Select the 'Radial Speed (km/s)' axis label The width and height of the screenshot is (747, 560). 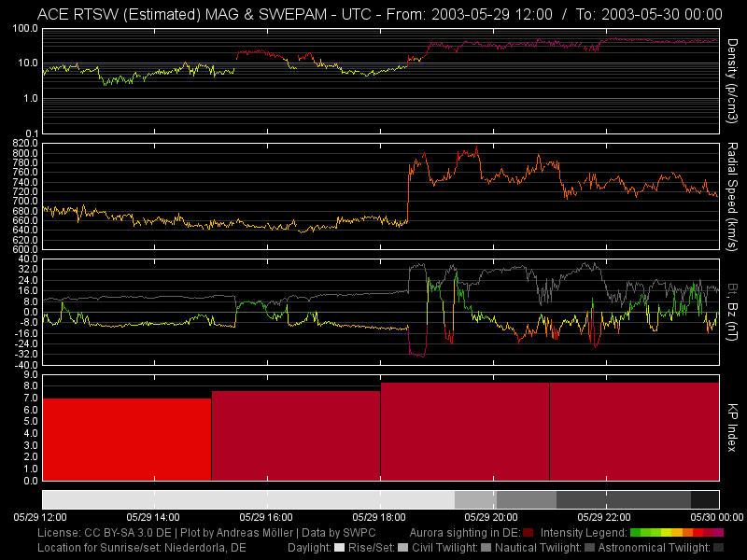click(x=732, y=196)
